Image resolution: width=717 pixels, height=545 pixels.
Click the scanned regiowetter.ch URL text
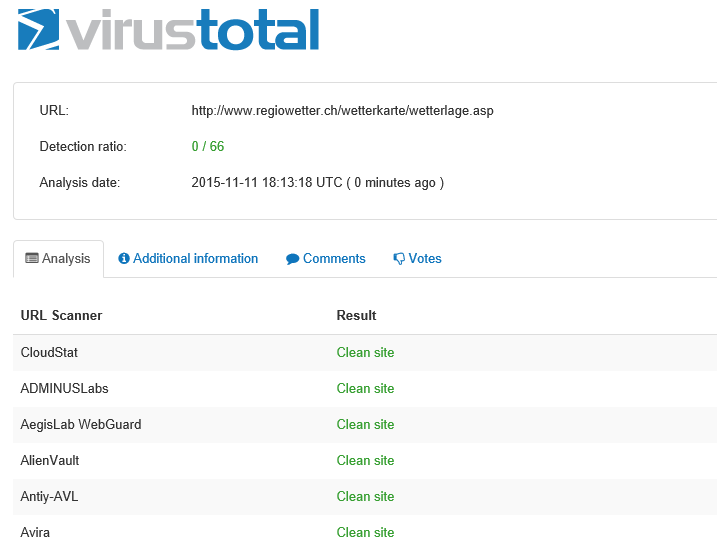point(342,110)
